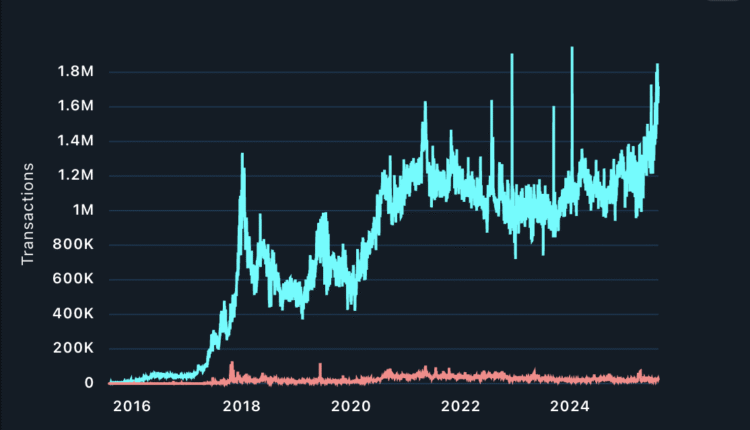The width and height of the screenshot is (750, 430).
Task: Click the tallest cyan spike in 2024
Action: pyautogui.click(x=572, y=49)
